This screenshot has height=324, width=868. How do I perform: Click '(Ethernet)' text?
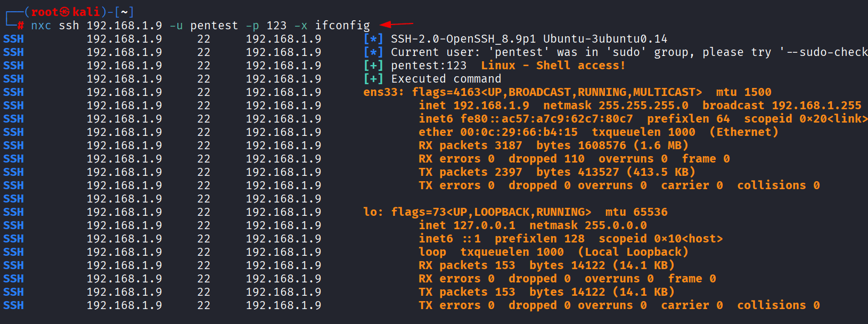[x=744, y=132]
